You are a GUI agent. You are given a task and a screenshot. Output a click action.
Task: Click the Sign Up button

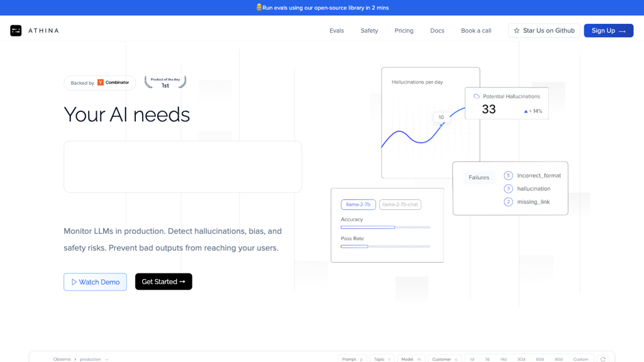click(x=608, y=31)
